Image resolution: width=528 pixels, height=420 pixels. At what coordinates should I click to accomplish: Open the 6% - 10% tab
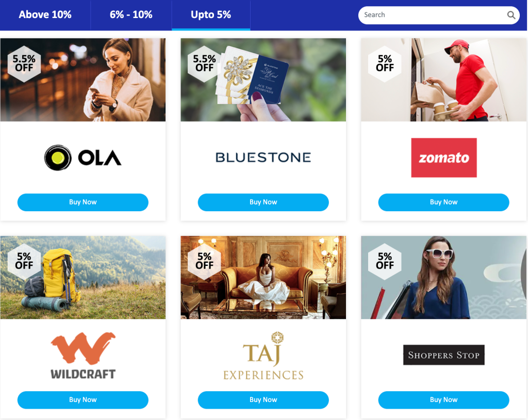coord(131,15)
